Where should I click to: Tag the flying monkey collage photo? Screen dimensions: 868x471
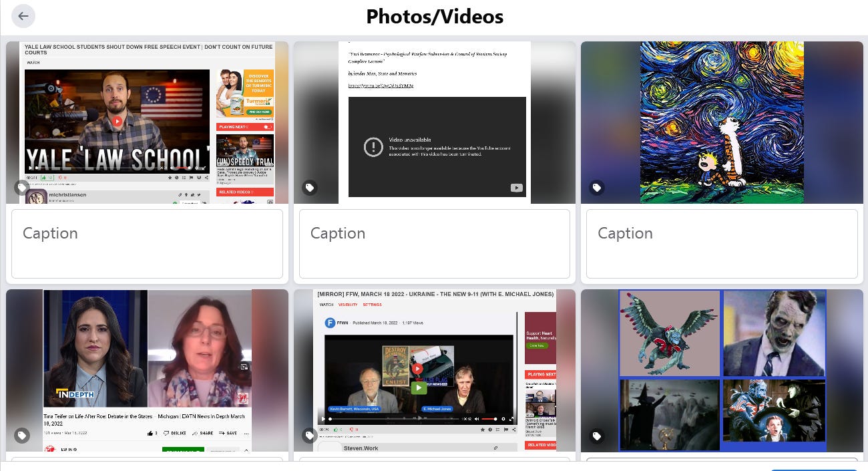coord(597,436)
